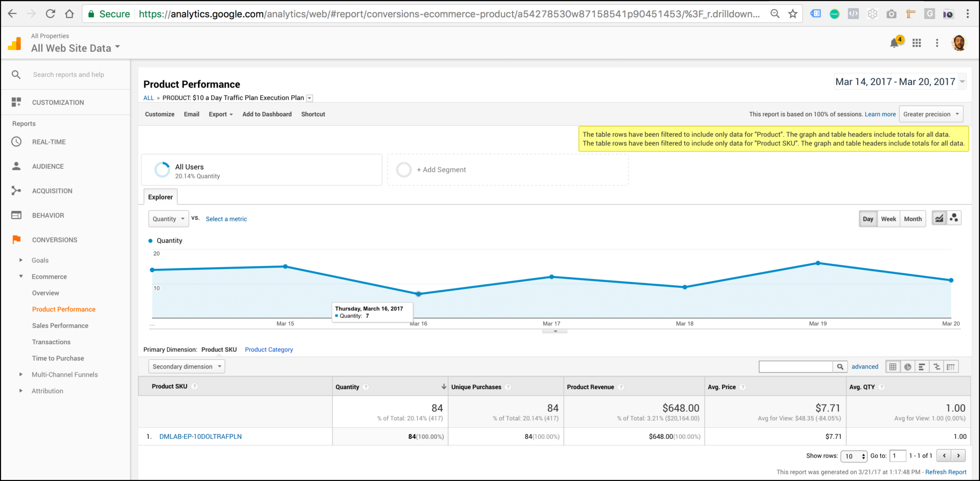Open the Greater precision dropdown

click(x=931, y=114)
